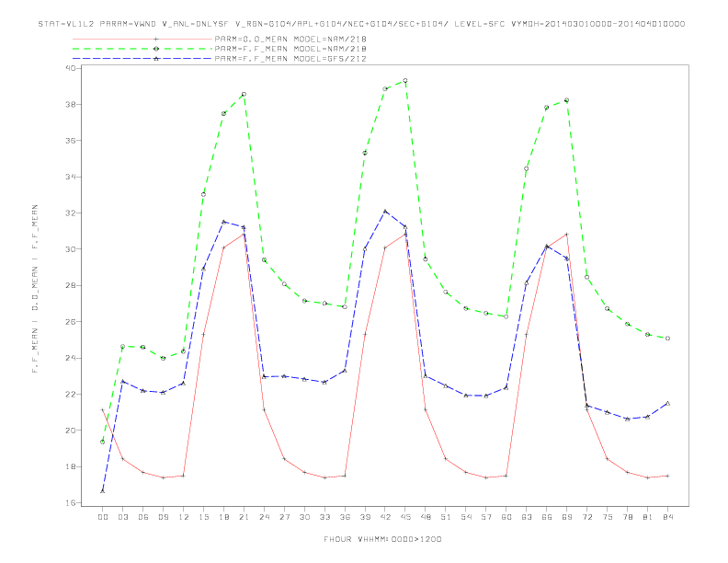Click the x-axis tick label 39

point(365,517)
